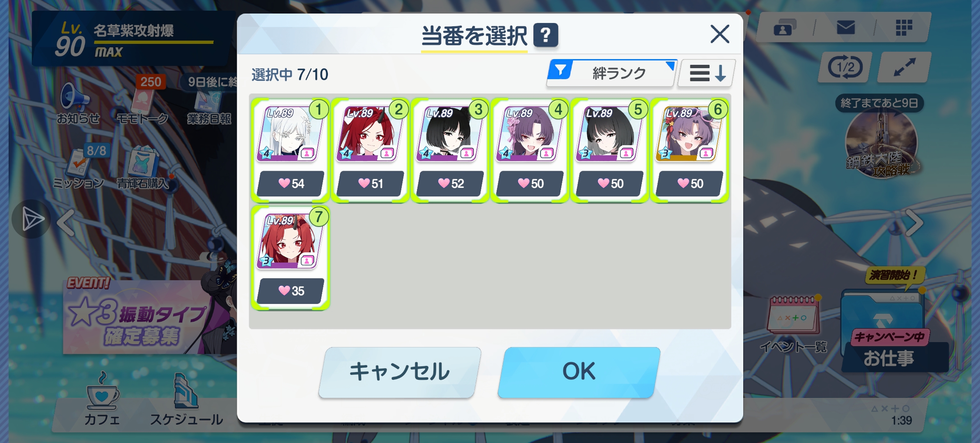Open the 絆ランク filter dropdown
Screen dimensions: 980x443
point(611,73)
